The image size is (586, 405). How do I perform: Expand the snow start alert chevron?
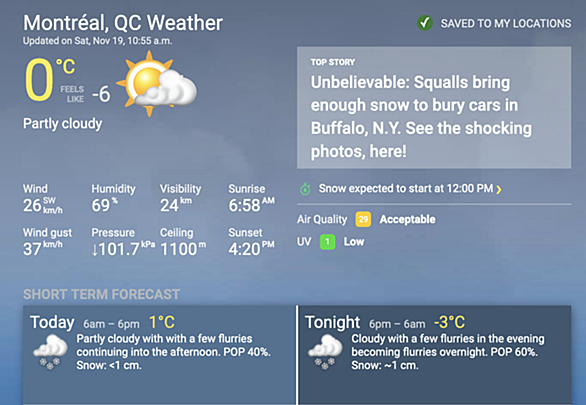click(x=499, y=189)
